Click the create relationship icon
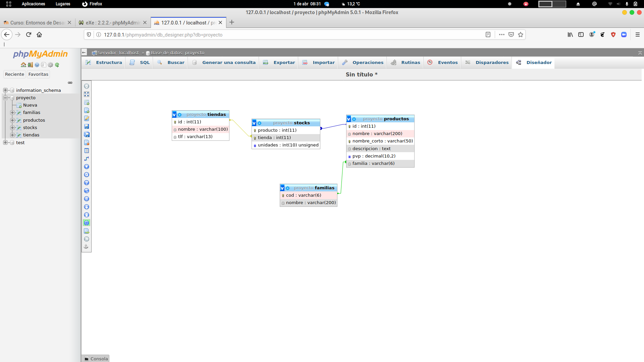The height and width of the screenshot is (362, 644). point(87,159)
